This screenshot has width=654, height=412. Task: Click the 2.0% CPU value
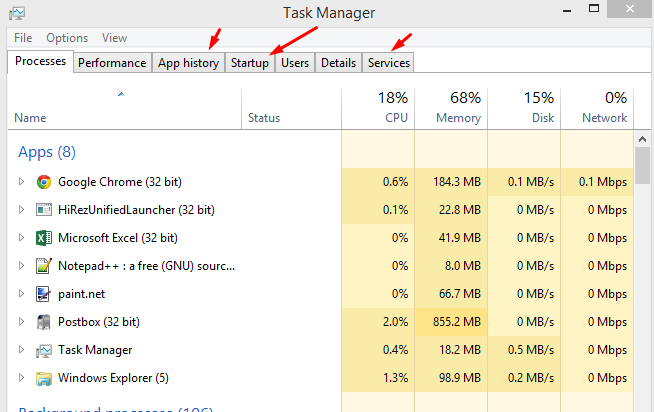click(x=395, y=322)
